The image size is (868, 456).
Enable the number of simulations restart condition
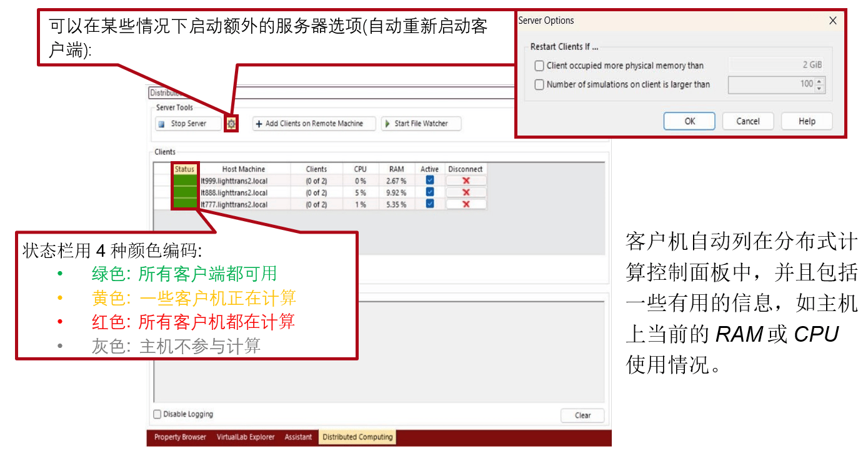coord(539,84)
